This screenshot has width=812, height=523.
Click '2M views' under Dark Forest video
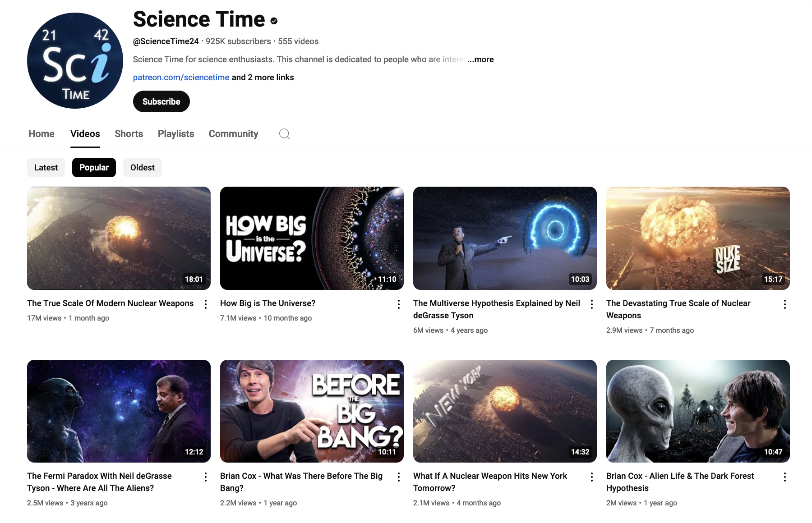[x=622, y=503]
